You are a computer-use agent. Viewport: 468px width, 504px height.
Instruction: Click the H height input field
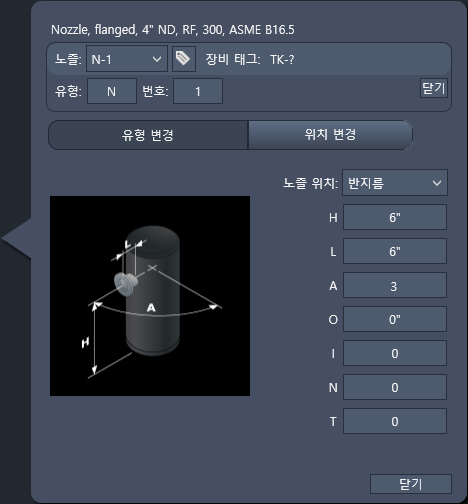coord(395,217)
